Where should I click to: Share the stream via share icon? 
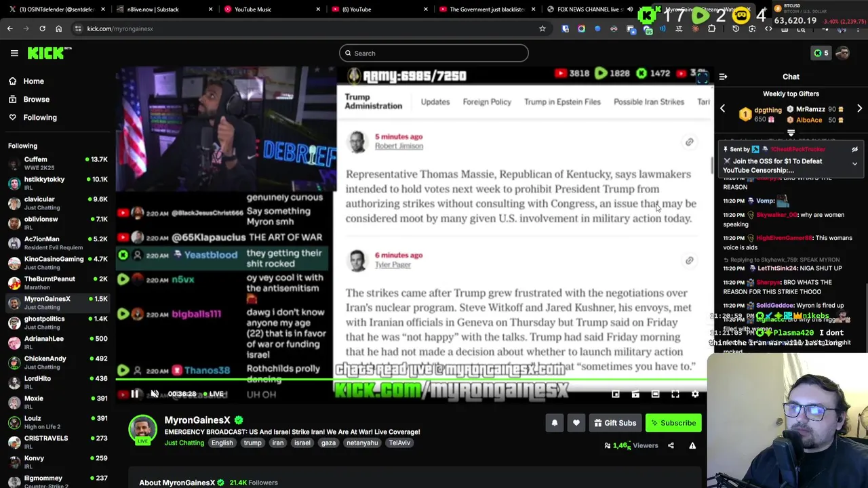tap(671, 445)
